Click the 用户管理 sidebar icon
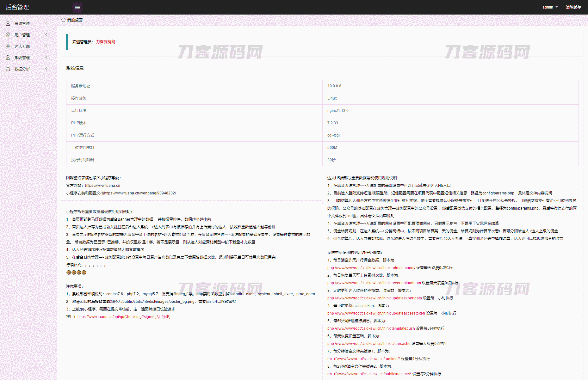Image resolution: width=588 pixels, height=380 pixels. pyautogui.click(x=8, y=35)
